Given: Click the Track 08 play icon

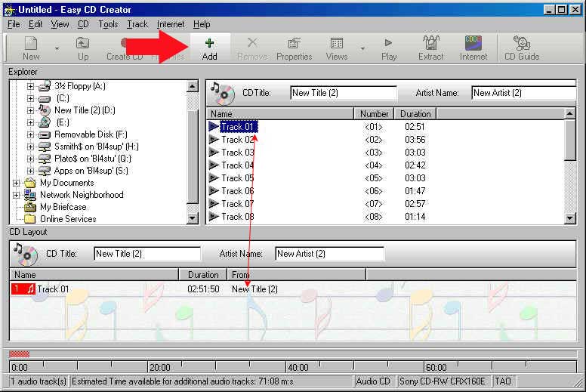Looking at the screenshot, I should [214, 216].
